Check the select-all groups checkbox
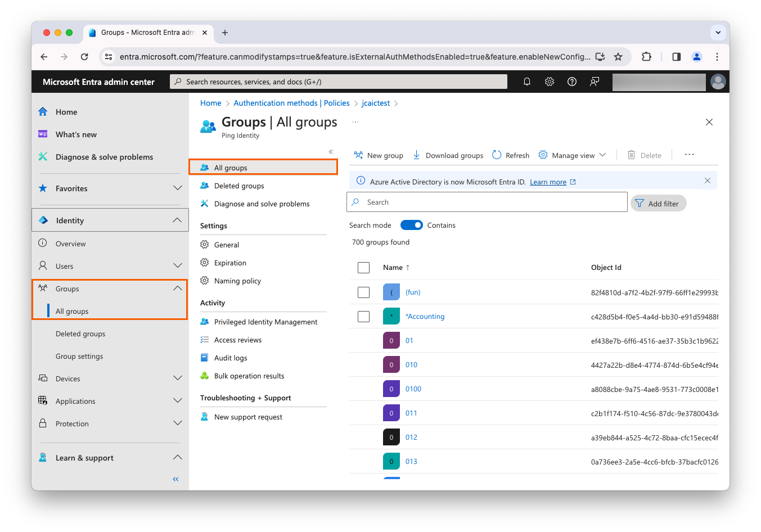Image resolution: width=761 pixels, height=532 pixels. click(x=364, y=268)
